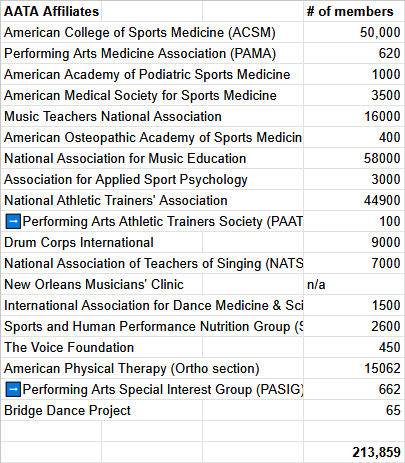Select the National Athletic Trainers' Association cell
The height and width of the screenshot is (463, 405).
pyautogui.click(x=152, y=200)
